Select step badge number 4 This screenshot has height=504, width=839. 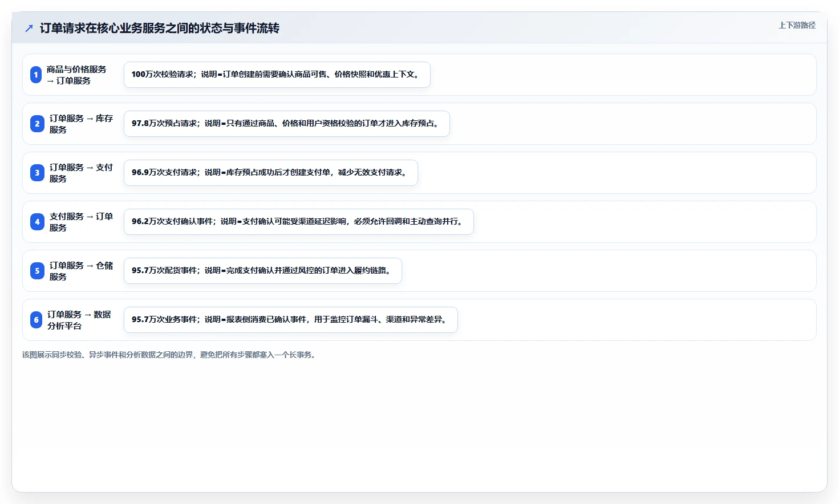coord(37,222)
